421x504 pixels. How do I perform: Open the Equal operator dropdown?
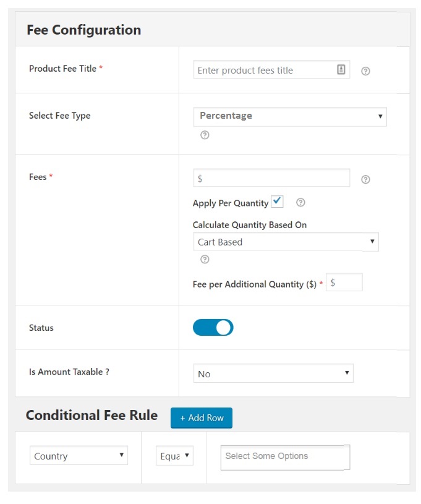174,456
